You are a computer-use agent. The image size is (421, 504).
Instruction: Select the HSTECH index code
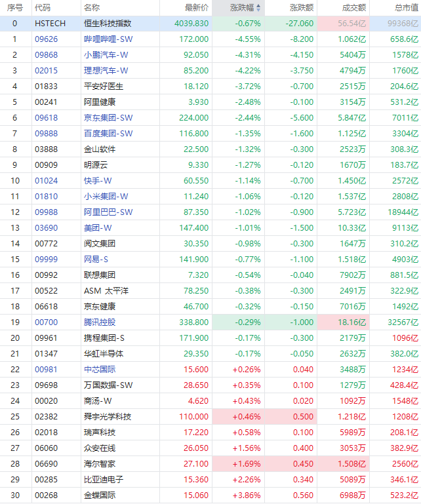coord(50,24)
